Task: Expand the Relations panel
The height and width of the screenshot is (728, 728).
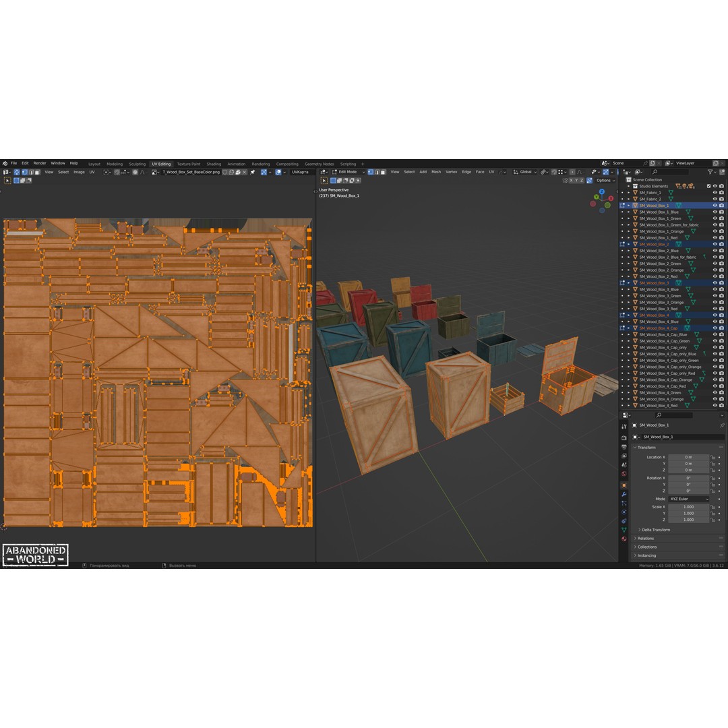Action: [x=644, y=539]
